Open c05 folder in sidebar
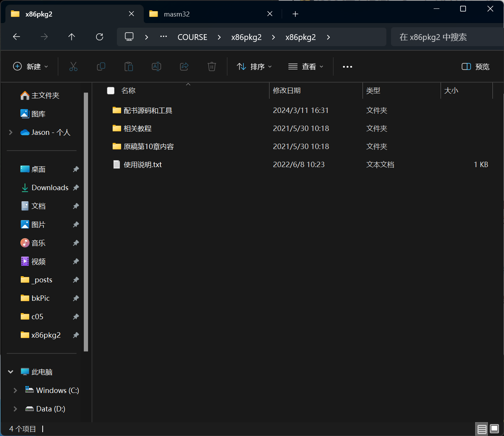This screenshot has height=436, width=504. click(x=37, y=317)
